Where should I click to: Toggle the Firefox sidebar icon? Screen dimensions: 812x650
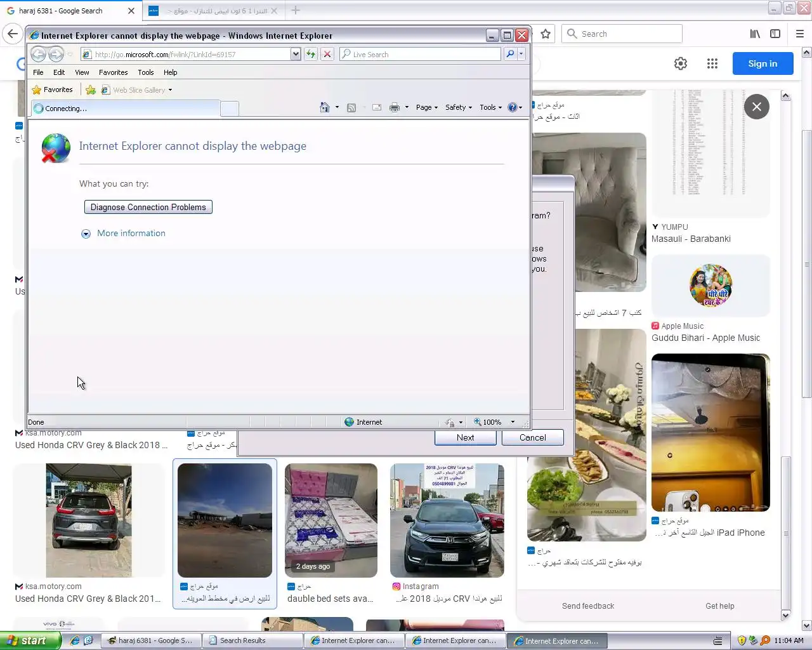(775, 34)
